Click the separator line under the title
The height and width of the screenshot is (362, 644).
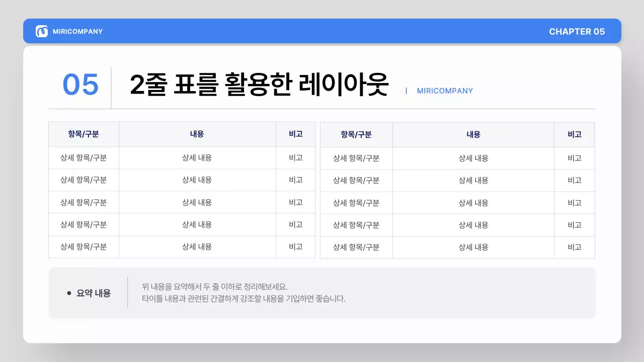pos(322,108)
